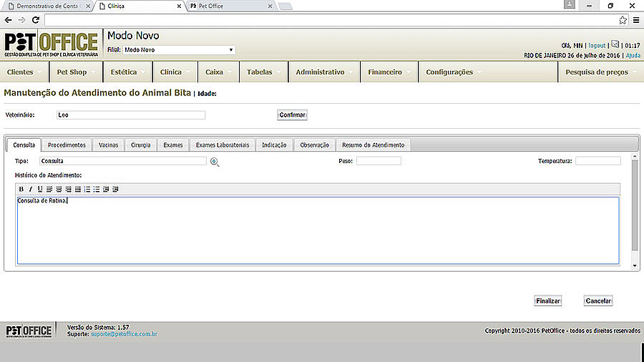Insert a numbered list in editor
The height and width of the screenshot is (362, 644).
pos(87,189)
